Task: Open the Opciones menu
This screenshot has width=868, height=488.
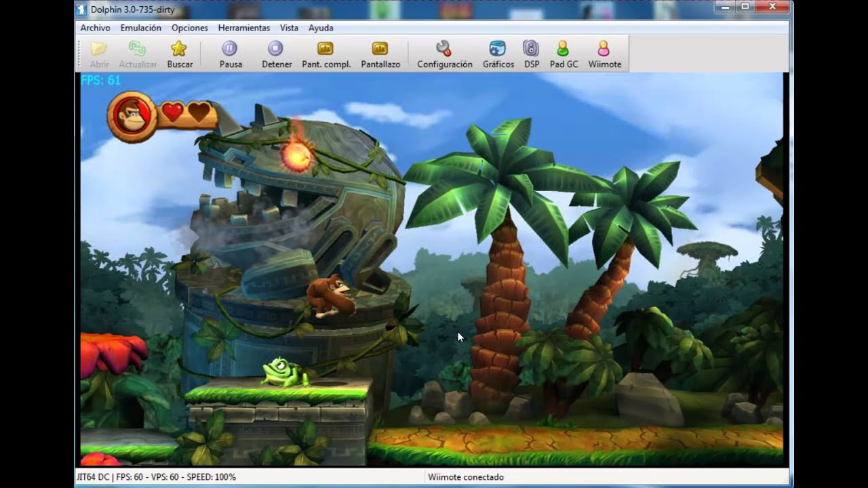Action: pyautogui.click(x=190, y=28)
